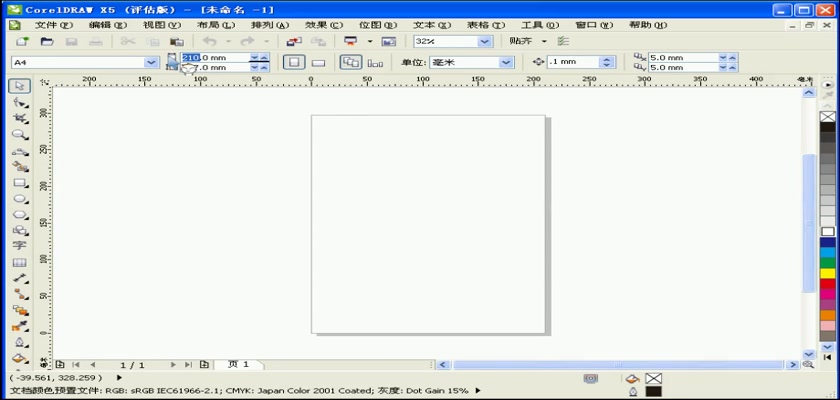
Task: Select the no-fill X swatch at palette top
Action: [x=828, y=117]
